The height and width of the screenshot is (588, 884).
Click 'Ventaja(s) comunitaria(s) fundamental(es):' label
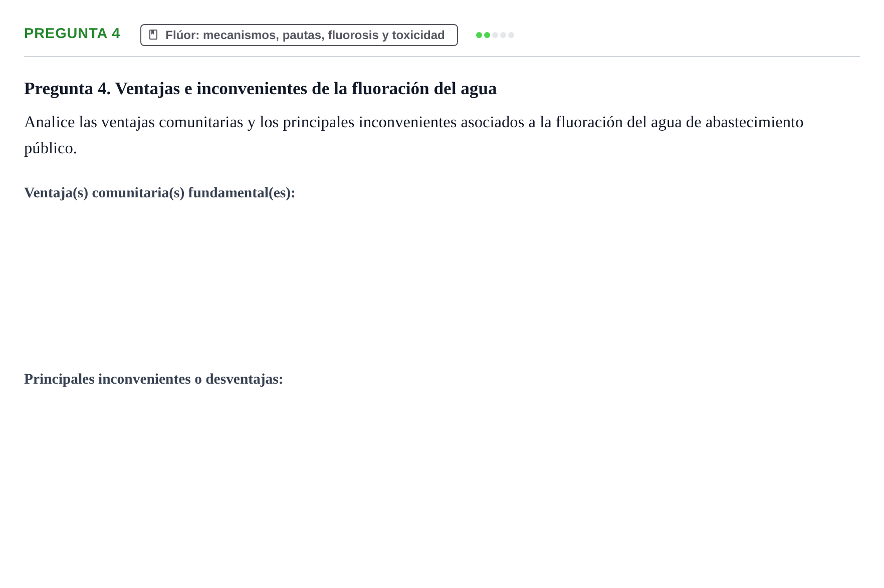click(x=160, y=193)
